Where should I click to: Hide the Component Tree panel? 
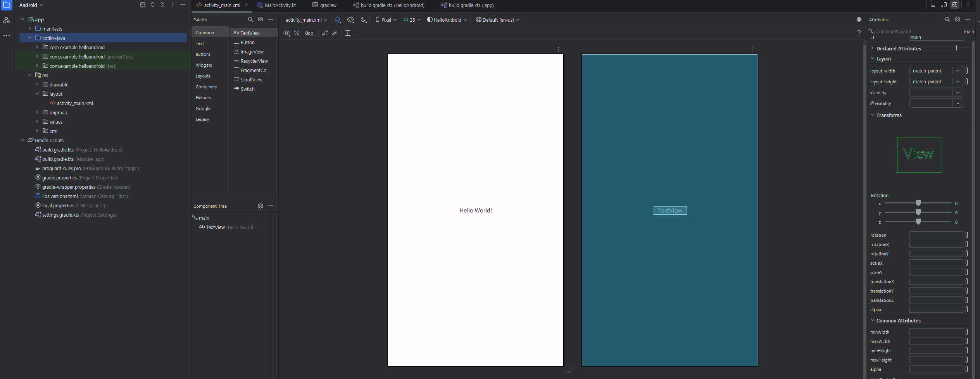pyautogui.click(x=271, y=206)
